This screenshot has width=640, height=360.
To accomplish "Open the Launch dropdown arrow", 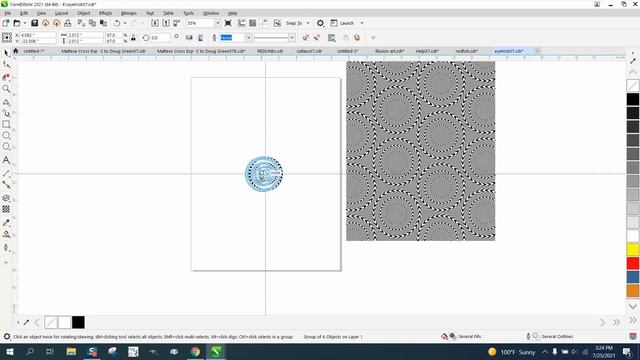I will tap(362, 23).
